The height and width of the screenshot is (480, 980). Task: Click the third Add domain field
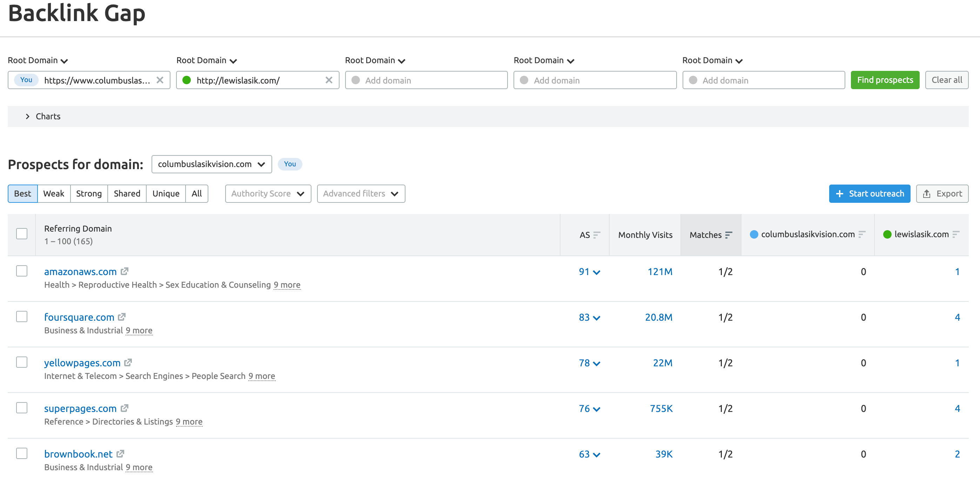426,80
